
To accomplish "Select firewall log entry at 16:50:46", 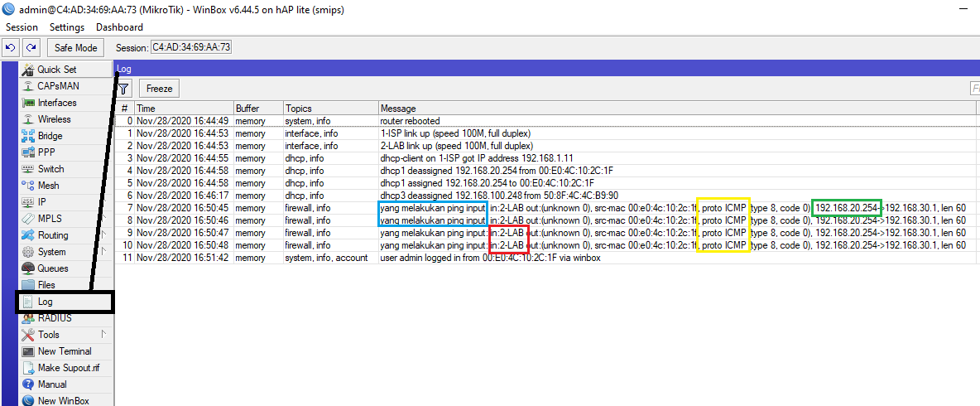I will (x=547, y=220).
